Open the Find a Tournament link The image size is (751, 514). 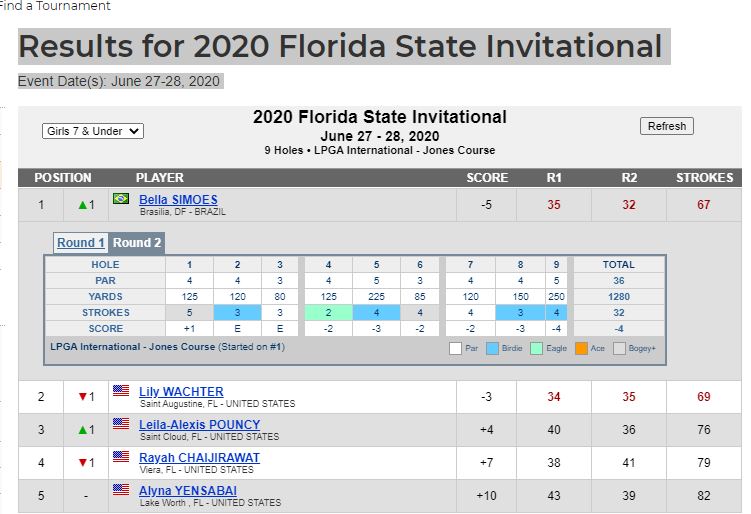[55, 6]
